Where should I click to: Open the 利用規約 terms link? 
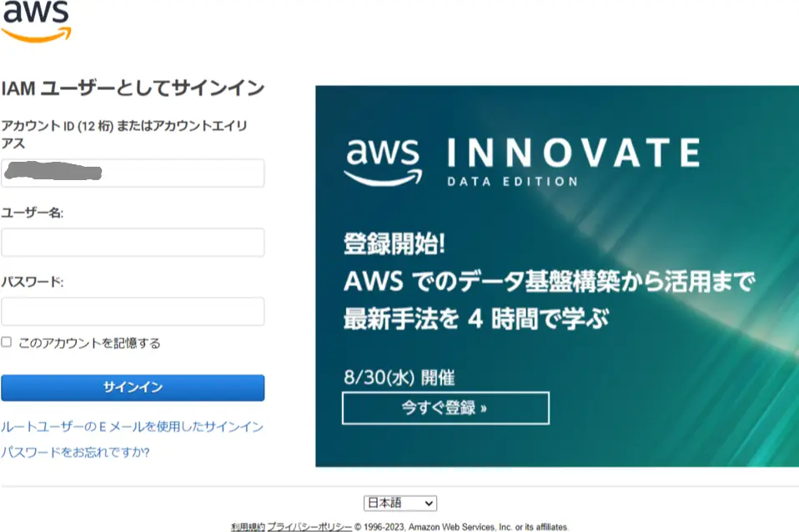point(248,527)
